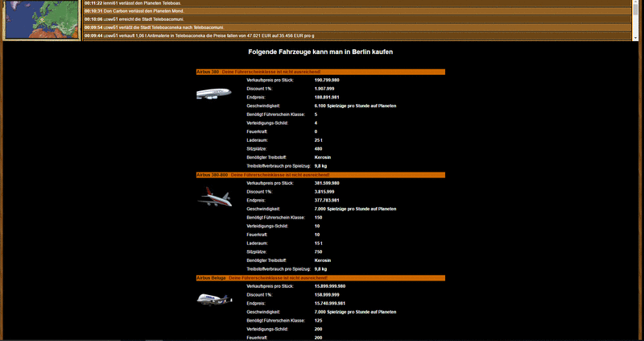Click the event log scroll-down arrow

click(635, 38)
